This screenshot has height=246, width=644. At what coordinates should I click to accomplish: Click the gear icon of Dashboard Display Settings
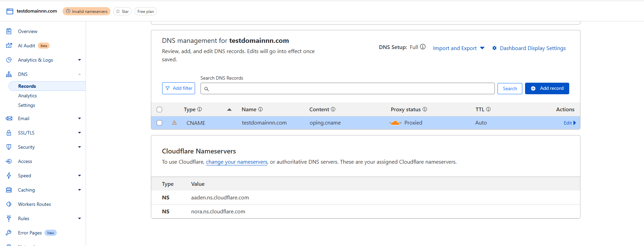(494, 48)
